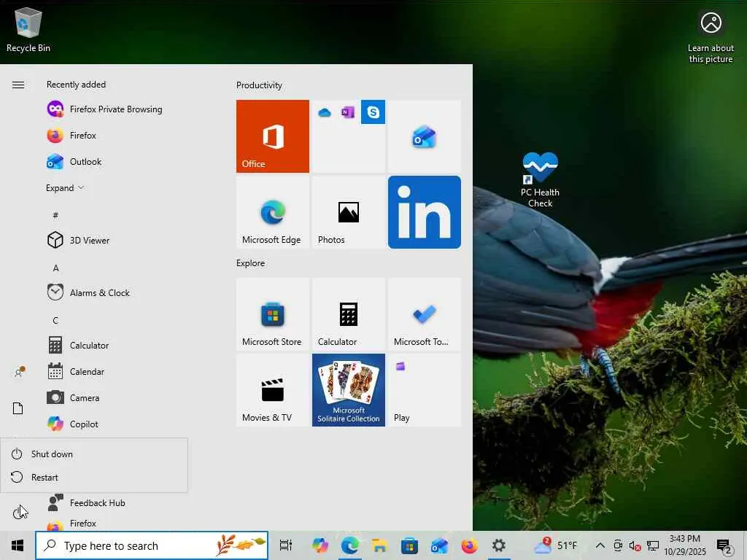Click the muted volume tray icon

[635, 545]
